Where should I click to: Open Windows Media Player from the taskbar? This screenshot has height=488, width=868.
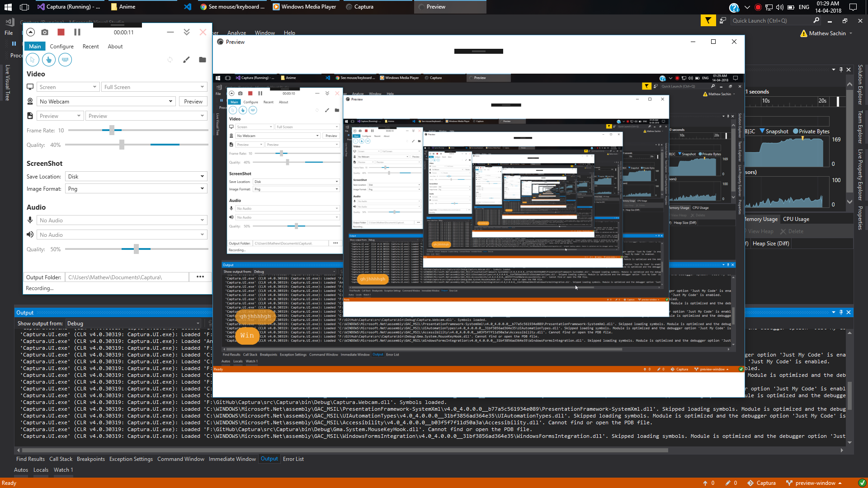[x=304, y=7]
